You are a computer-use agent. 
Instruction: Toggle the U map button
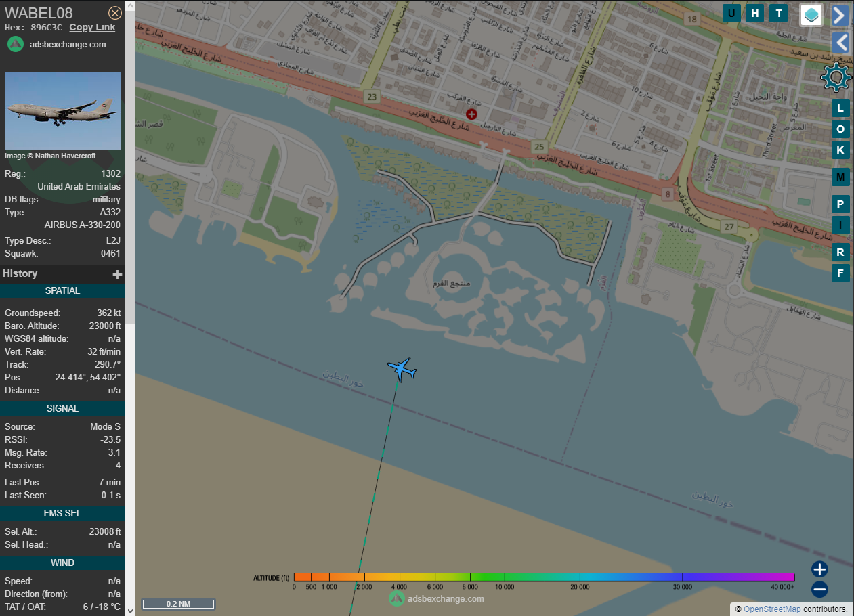point(731,13)
